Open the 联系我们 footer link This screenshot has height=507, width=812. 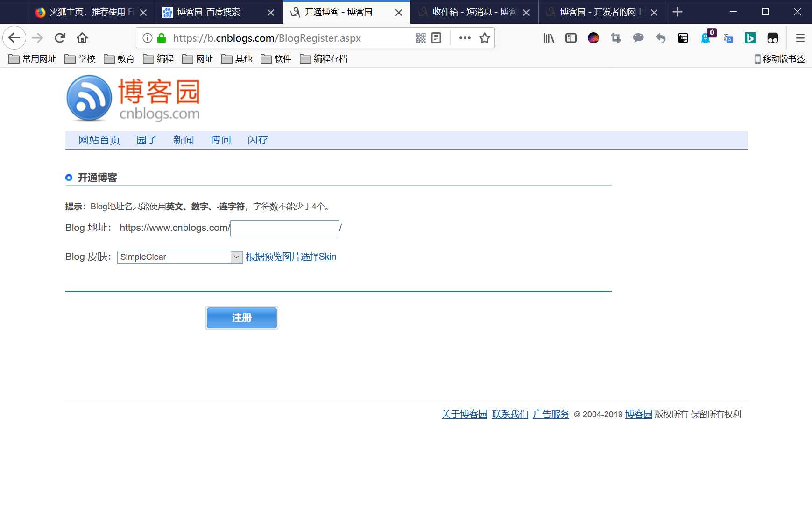(510, 414)
